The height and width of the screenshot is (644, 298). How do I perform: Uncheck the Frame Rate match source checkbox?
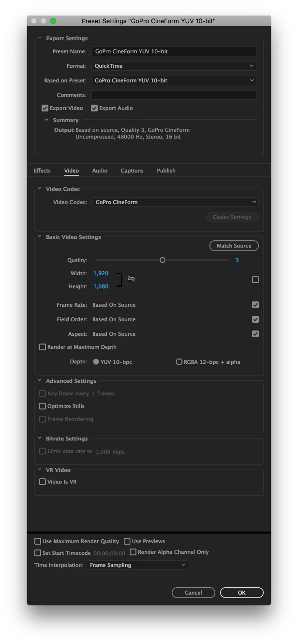(255, 305)
